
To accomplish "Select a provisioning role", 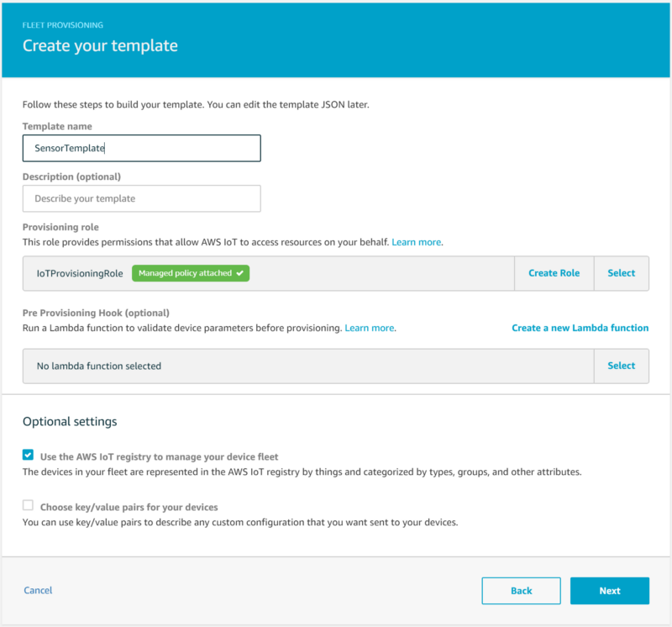I will coord(621,273).
